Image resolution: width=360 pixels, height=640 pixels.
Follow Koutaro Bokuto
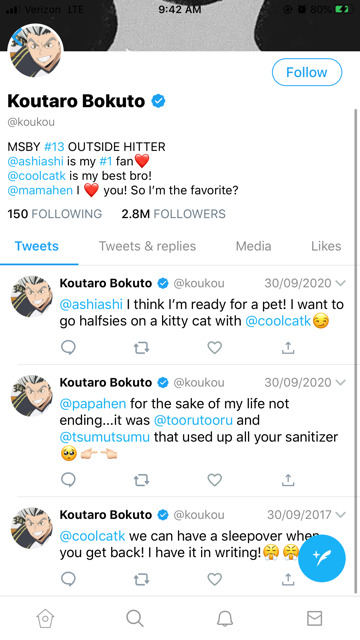click(x=307, y=72)
